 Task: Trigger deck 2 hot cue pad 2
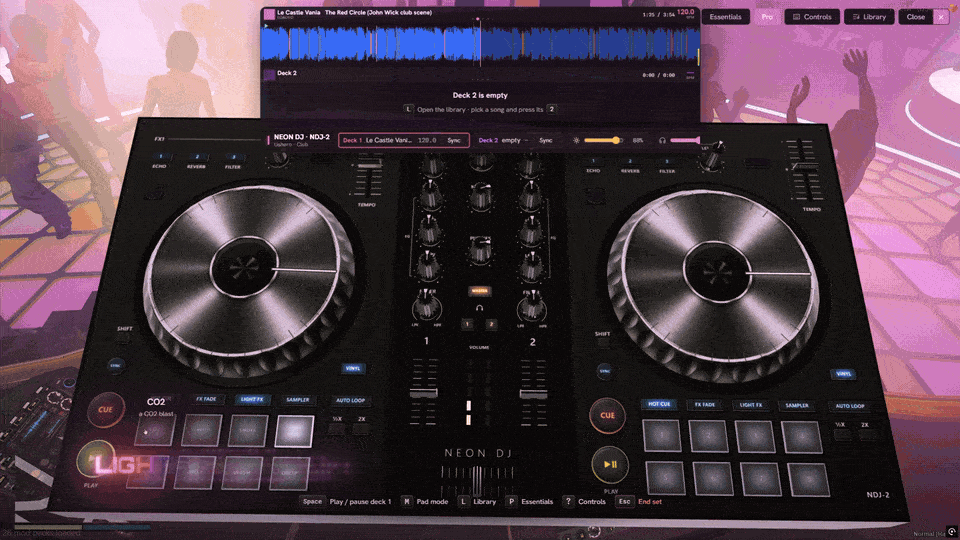(x=708, y=436)
